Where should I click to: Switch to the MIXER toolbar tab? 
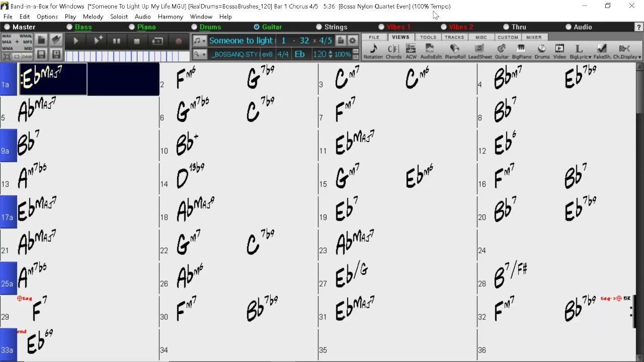pyautogui.click(x=534, y=37)
